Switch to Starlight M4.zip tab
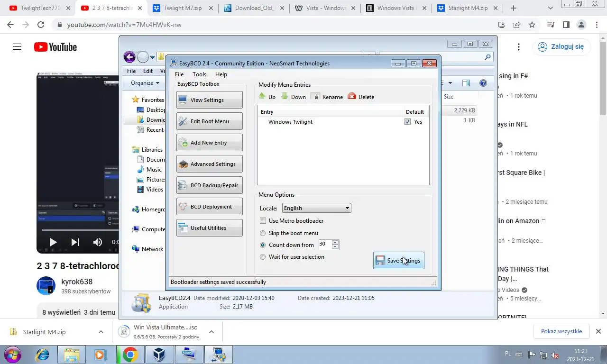 click(x=467, y=8)
